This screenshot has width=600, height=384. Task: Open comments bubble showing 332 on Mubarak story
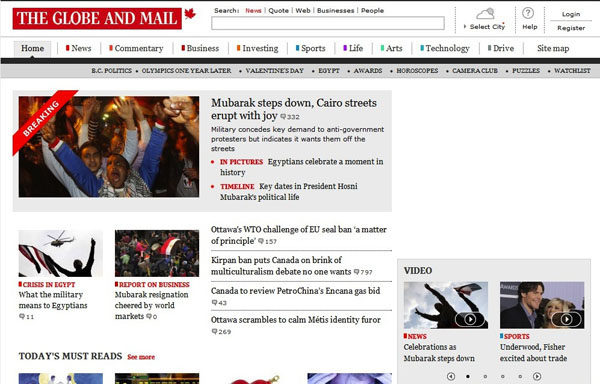point(290,117)
